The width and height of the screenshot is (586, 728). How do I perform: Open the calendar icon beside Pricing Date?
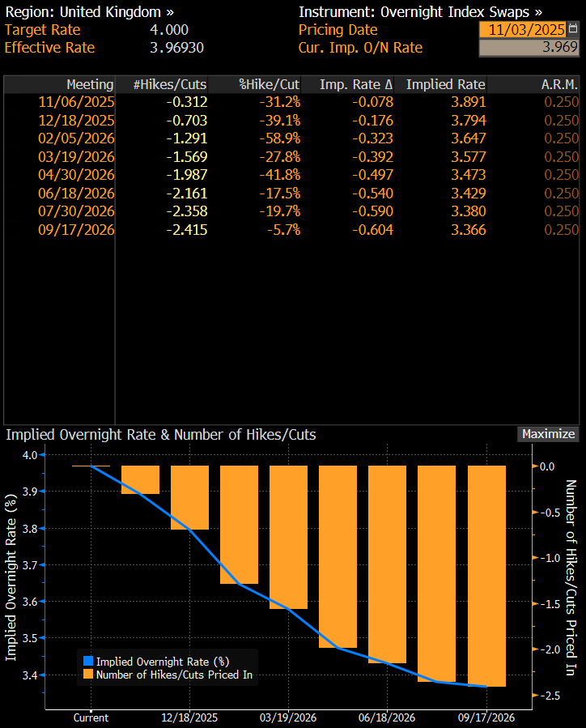click(573, 30)
